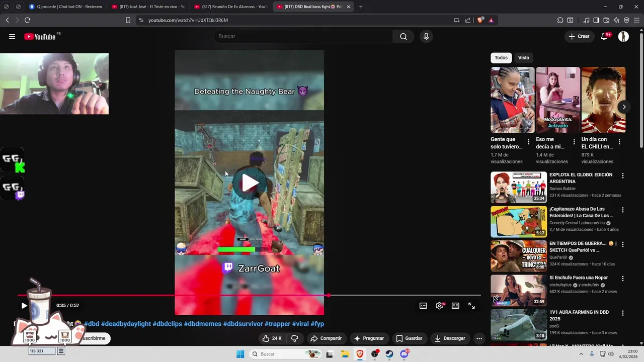
Task: Click the youtube.com URL address field
Action: [297, 20]
